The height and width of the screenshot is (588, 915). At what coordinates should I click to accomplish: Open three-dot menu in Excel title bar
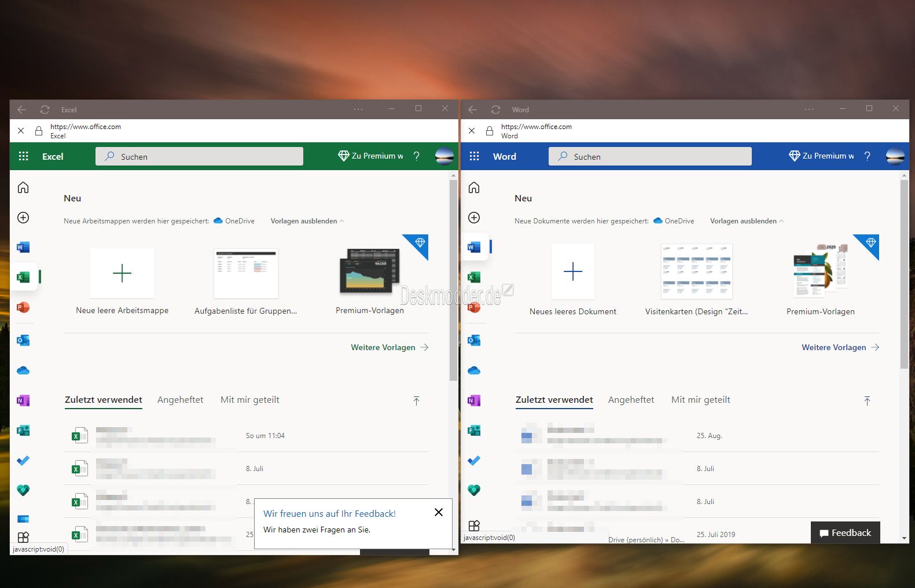pyautogui.click(x=358, y=109)
